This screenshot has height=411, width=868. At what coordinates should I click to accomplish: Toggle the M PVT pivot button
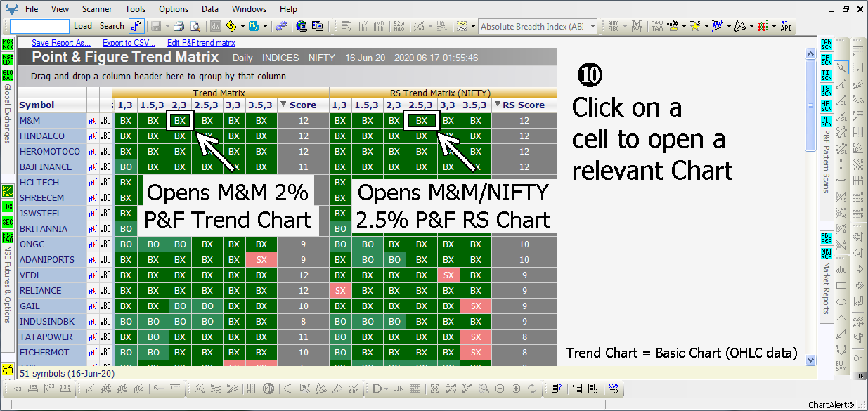[x=637, y=26]
